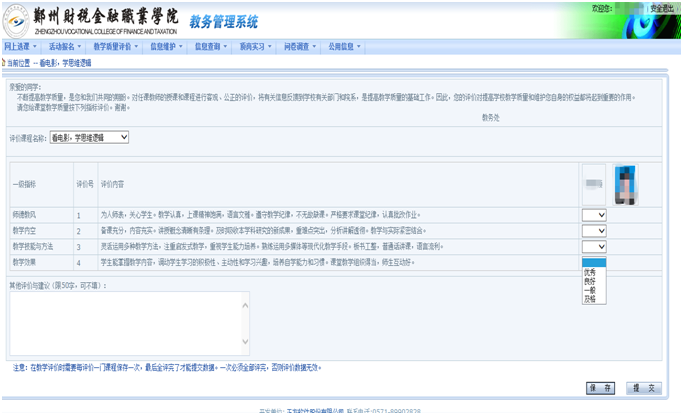Click the 评价课程名称 label
This screenshot has width=683, height=415.
click(x=28, y=138)
